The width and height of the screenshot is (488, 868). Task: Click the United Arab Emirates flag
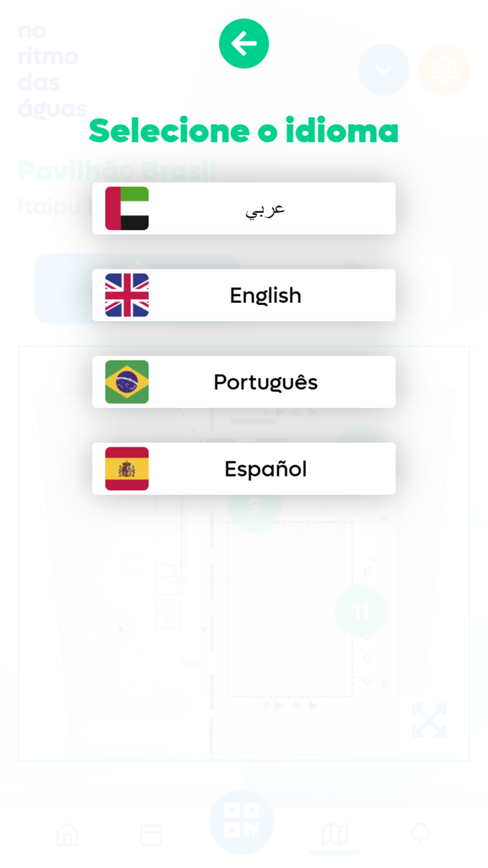pyautogui.click(x=127, y=209)
